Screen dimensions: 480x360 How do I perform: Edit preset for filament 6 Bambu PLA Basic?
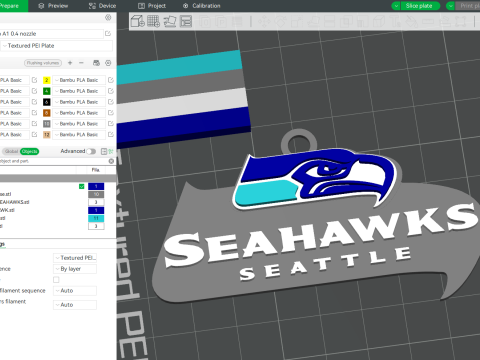click(x=111, y=102)
